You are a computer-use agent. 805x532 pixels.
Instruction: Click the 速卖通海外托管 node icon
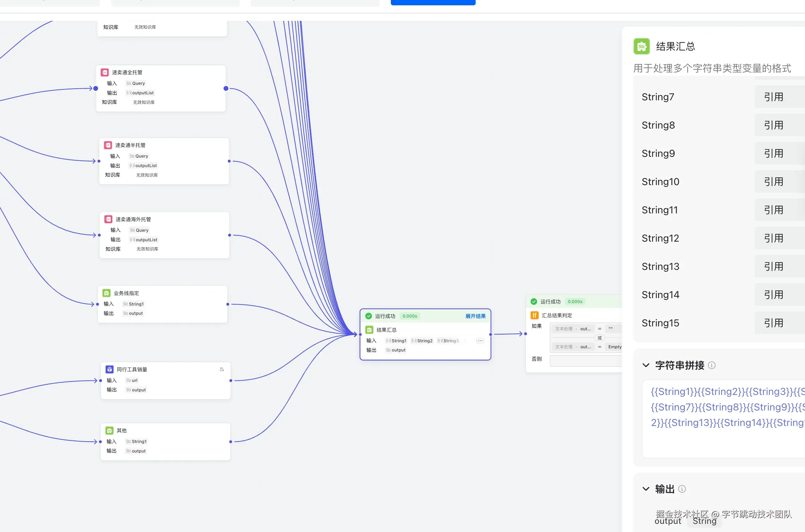[108, 219]
